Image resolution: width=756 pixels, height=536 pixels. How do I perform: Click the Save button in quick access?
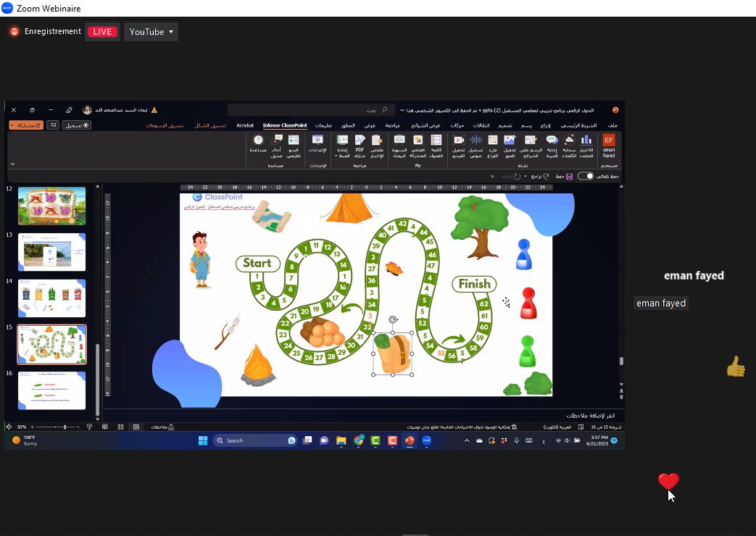tap(565, 177)
